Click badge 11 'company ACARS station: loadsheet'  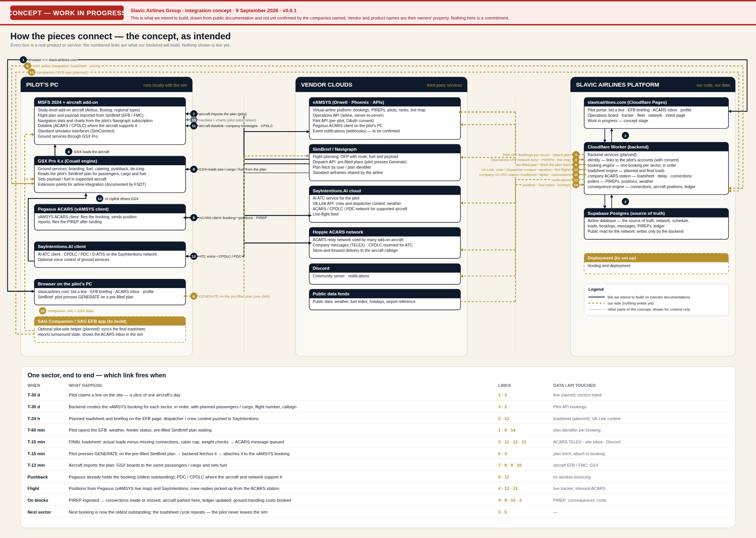click(576, 175)
